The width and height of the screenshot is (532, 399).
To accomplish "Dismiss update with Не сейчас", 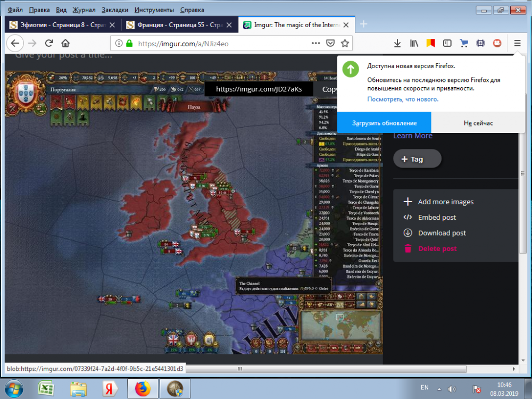I will coord(478,123).
